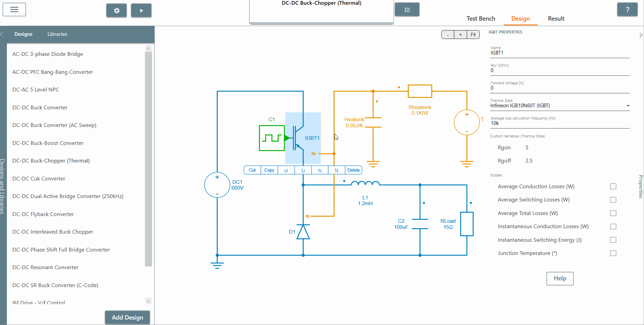Click the question mark help icon

(627, 9)
